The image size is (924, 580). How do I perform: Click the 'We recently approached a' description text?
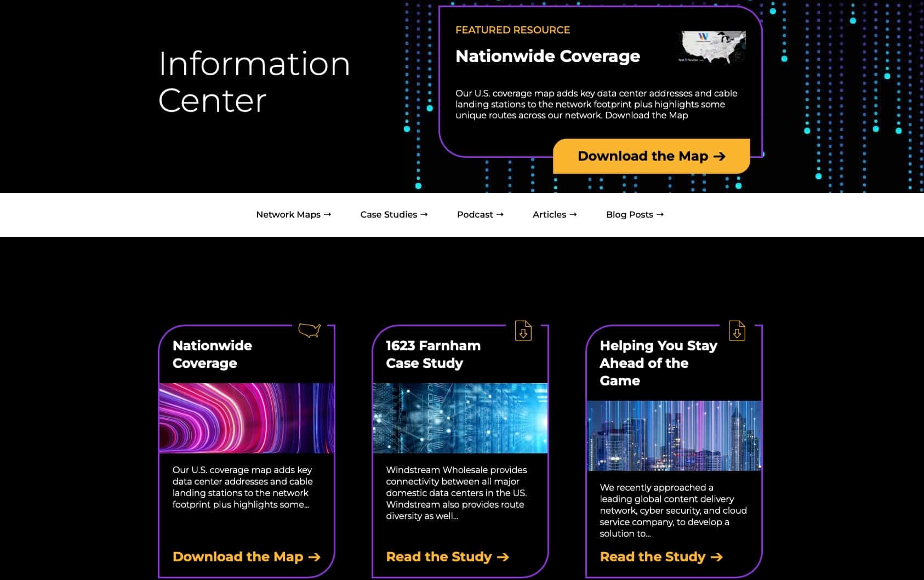[673, 510]
